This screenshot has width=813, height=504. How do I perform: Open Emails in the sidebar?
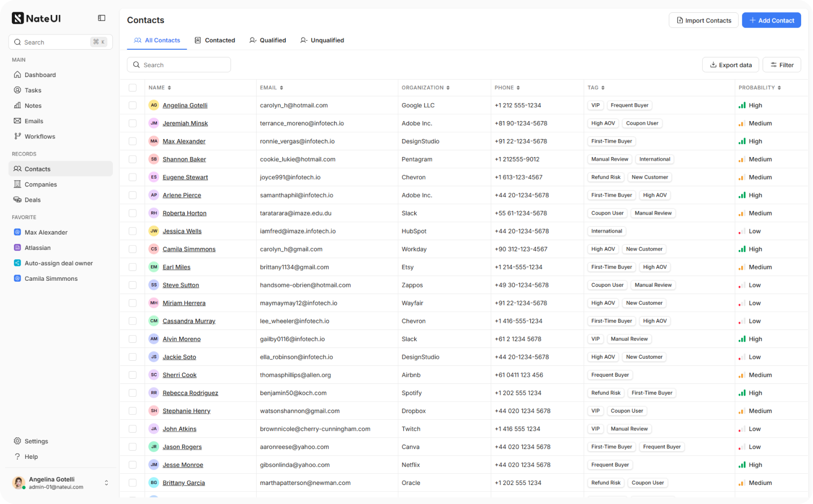(x=61, y=121)
